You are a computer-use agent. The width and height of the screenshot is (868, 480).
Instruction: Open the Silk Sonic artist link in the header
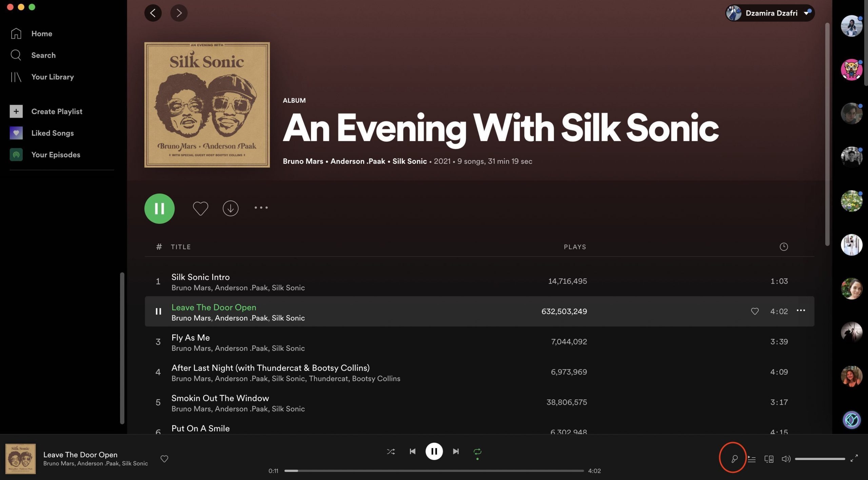pos(410,161)
